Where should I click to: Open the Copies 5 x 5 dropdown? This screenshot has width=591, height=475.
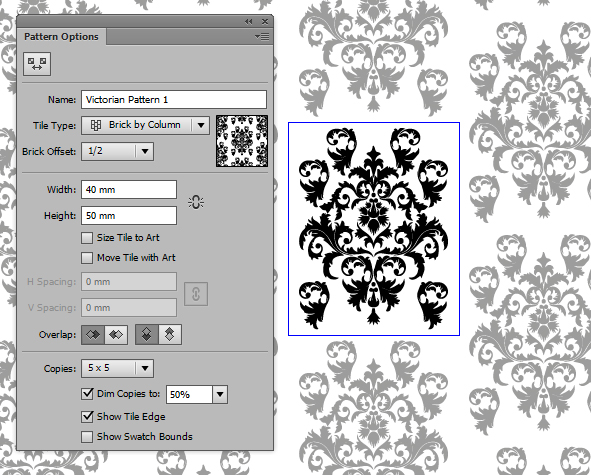click(x=117, y=368)
